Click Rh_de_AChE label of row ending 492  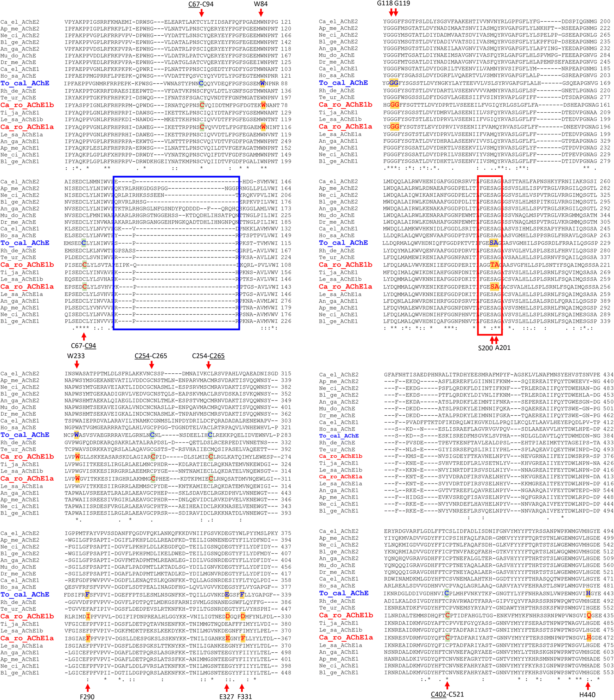click(x=337, y=601)
